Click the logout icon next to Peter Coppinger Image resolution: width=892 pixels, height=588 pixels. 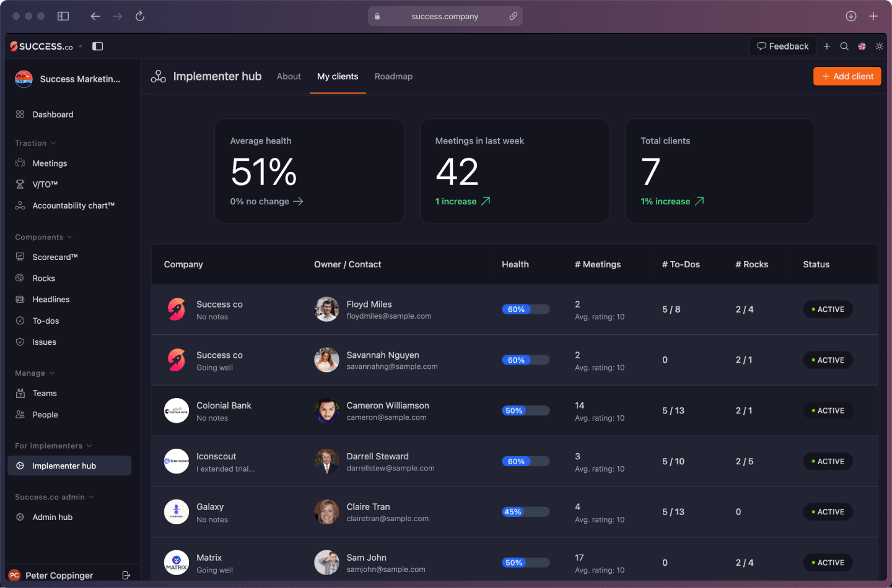click(x=126, y=575)
